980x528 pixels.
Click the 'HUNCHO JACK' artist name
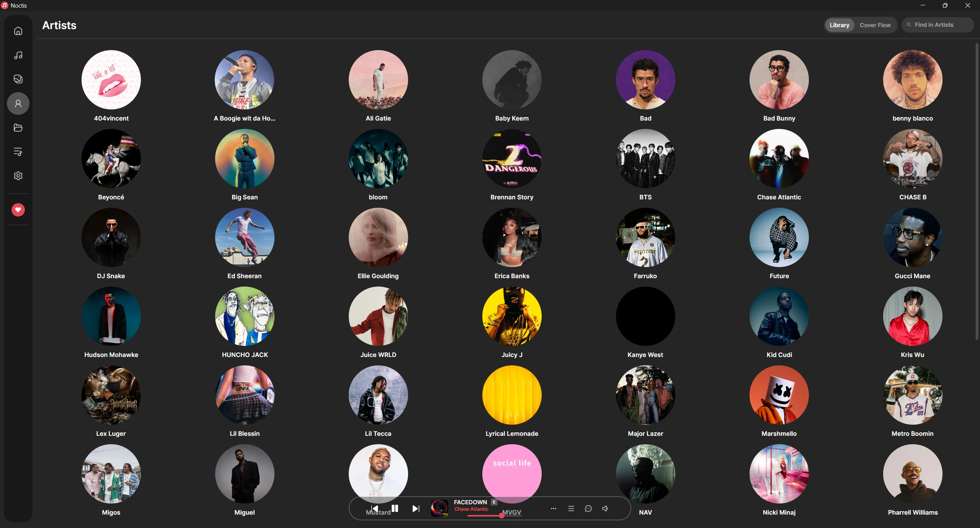click(245, 355)
